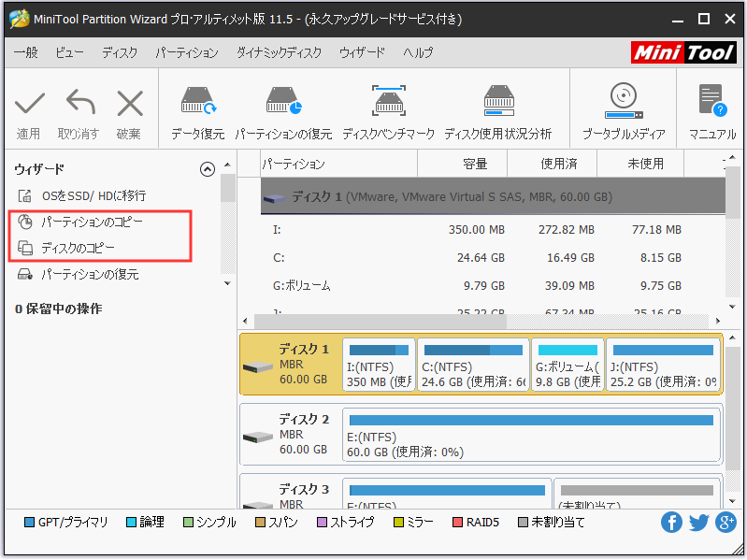Click the partition list horizontal scrollbar thumb
The height and width of the screenshot is (560, 747).
[x=381, y=322]
